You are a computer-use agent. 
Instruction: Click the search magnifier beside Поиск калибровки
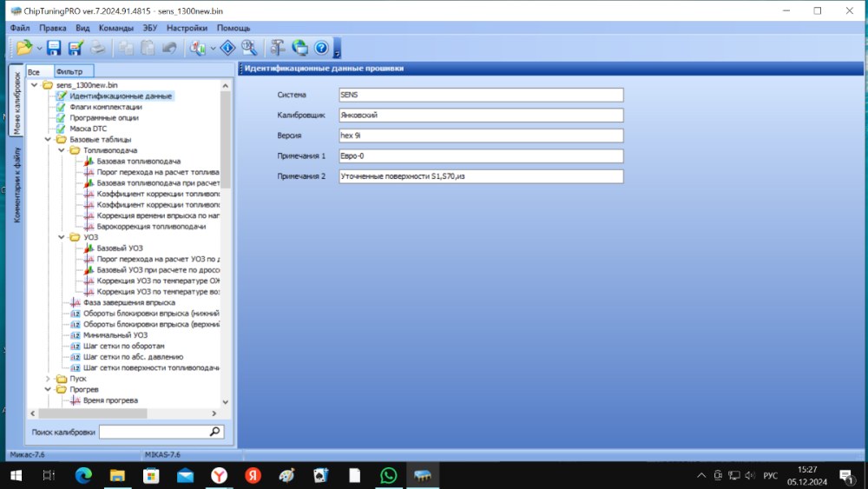pos(214,432)
